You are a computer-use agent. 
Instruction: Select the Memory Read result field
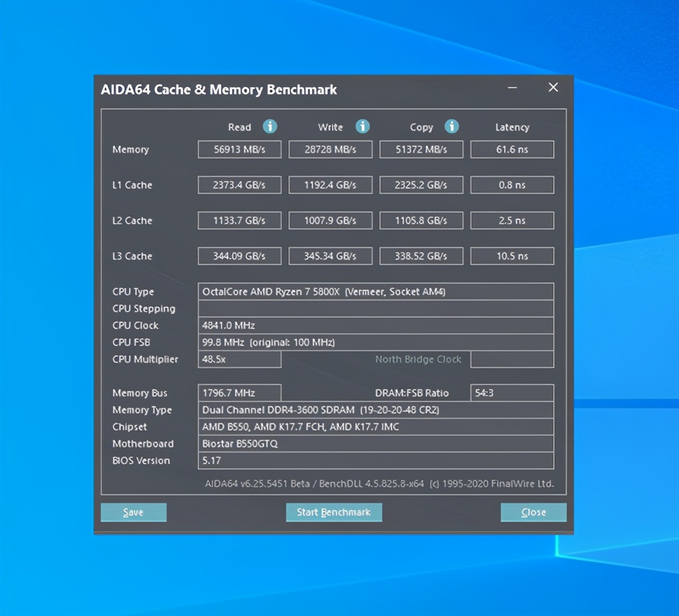[240, 149]
